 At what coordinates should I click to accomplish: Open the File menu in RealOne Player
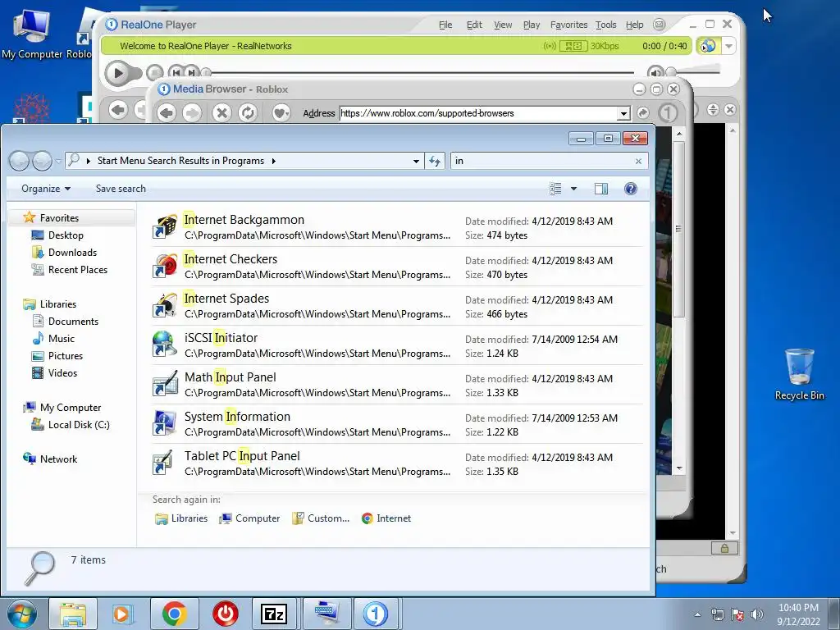445,25
